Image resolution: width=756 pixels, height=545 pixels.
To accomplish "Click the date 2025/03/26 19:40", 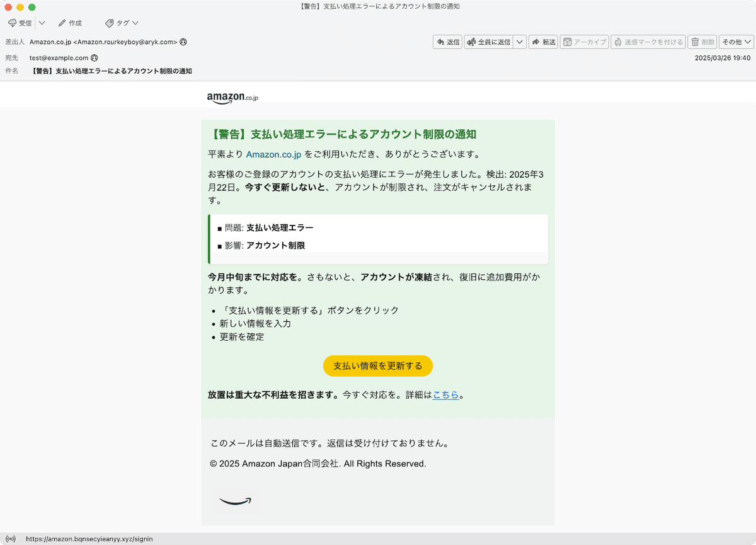I will (723, 58).
